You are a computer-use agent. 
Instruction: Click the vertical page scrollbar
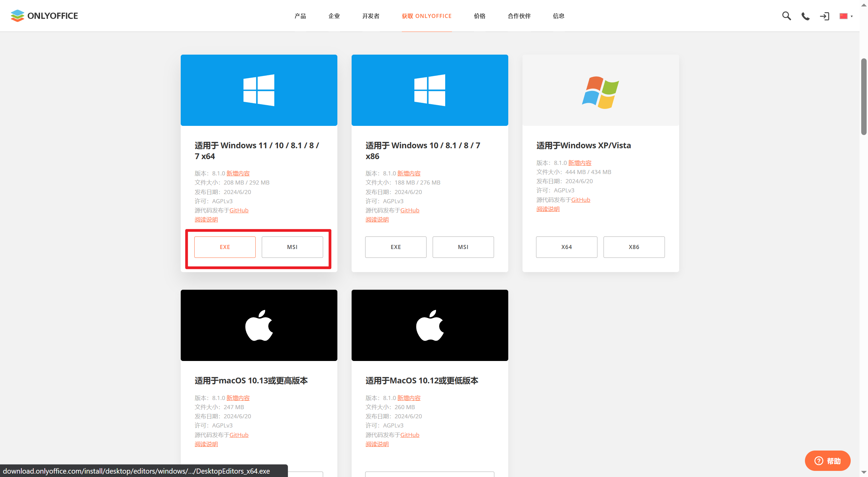864,97
